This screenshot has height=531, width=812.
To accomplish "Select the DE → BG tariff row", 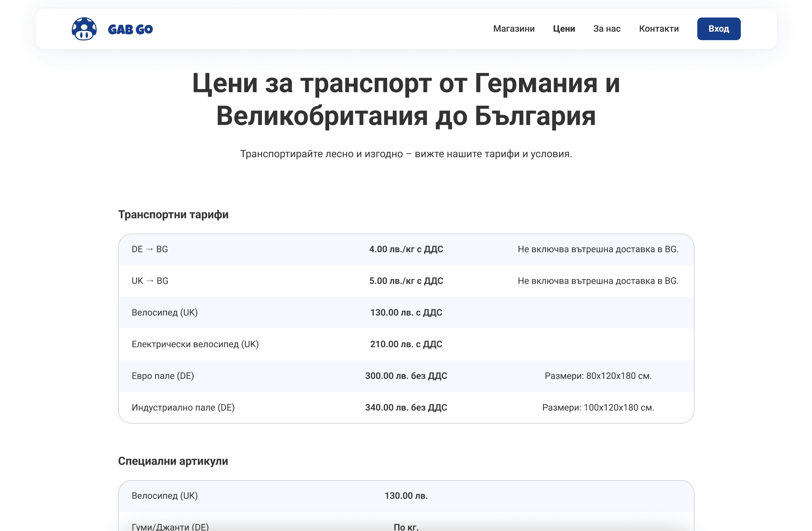I will coord(150,249).
